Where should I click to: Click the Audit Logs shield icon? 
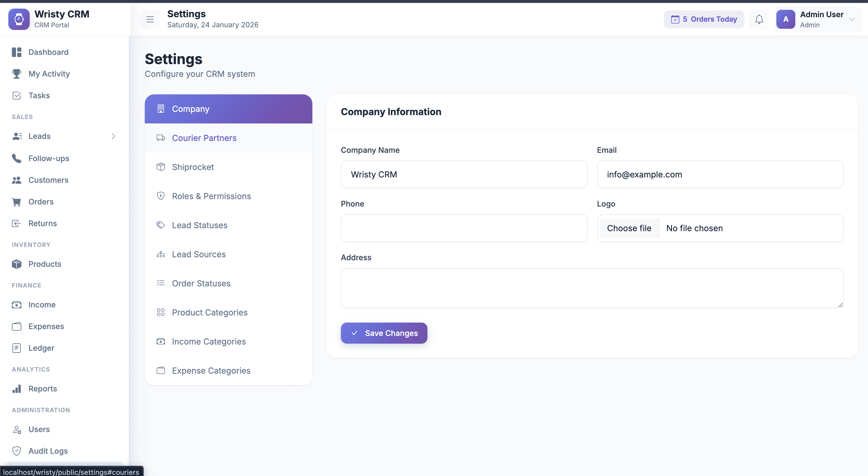[17, 451]
